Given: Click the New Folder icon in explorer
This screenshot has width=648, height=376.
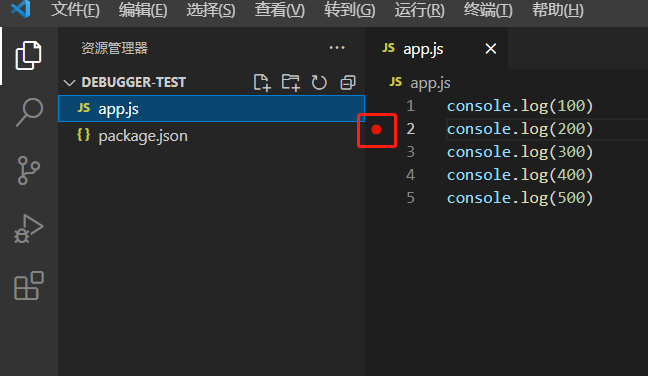Looking at the screenshot, I should coord(291,82).
